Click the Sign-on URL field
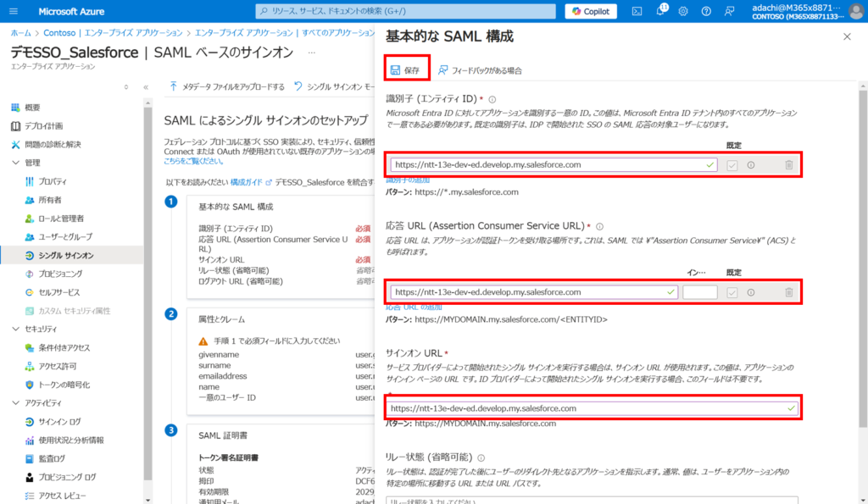Viewport: 868px width, 504px height. (593, 408)
